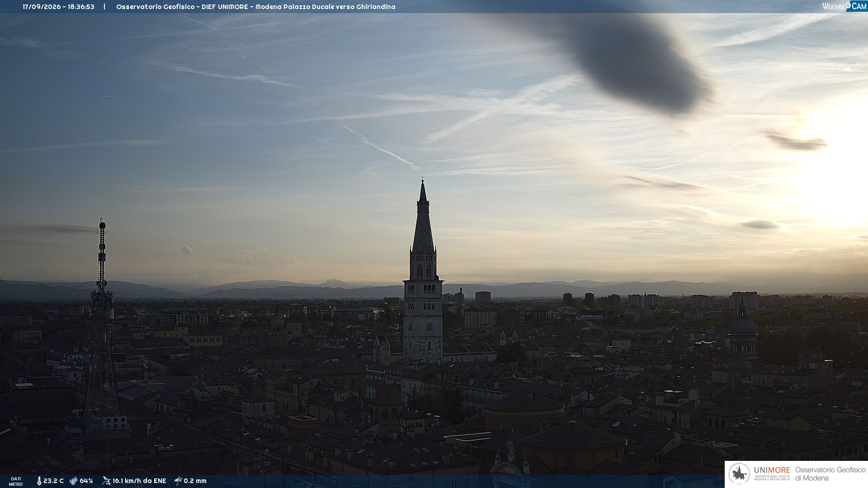Click the Osservatorio Geofisico di Modena text

(830, 474)
